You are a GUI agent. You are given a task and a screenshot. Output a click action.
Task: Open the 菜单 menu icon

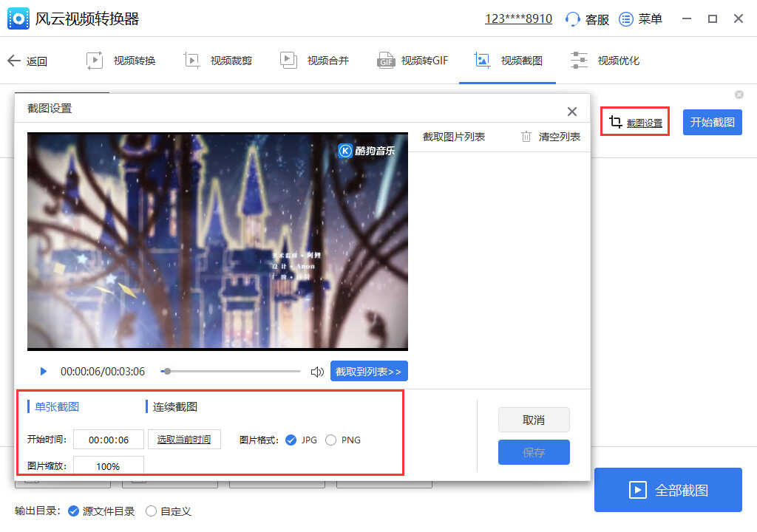626,18
